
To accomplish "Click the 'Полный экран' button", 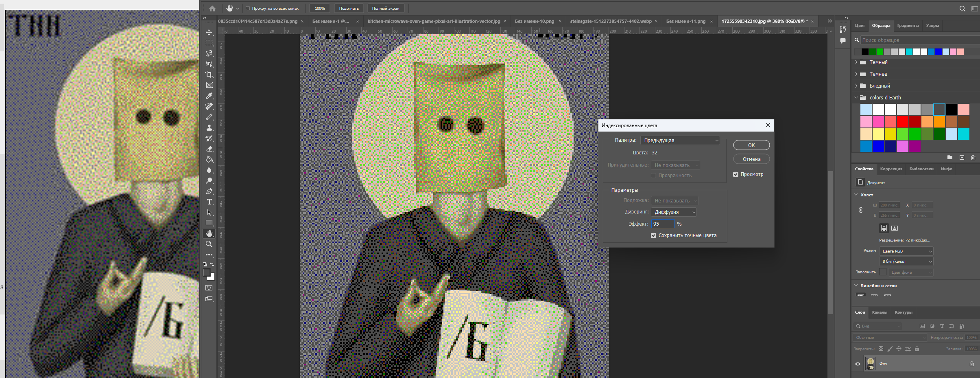I will click(x=386, y=8).
